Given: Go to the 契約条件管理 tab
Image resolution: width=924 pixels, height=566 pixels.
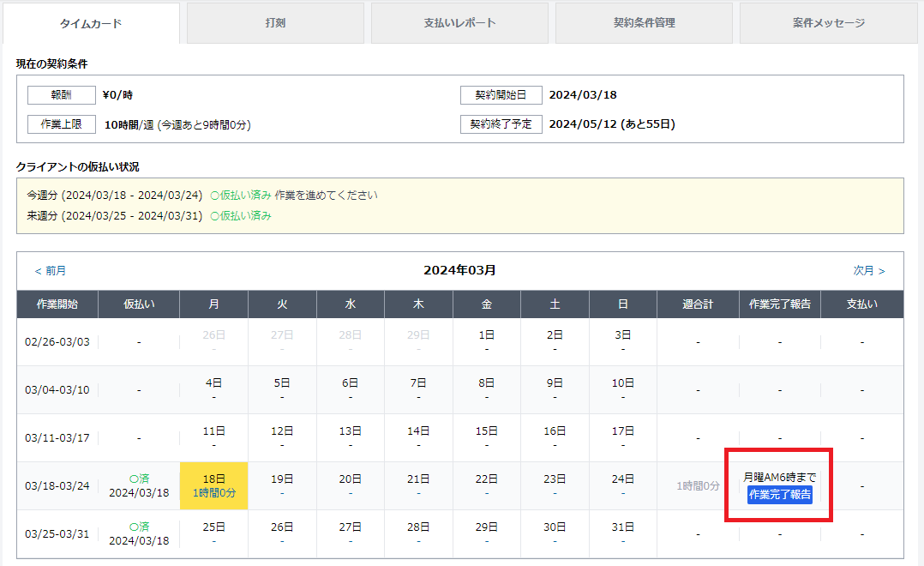Looking at the screenshot, I should coord(644,23).
